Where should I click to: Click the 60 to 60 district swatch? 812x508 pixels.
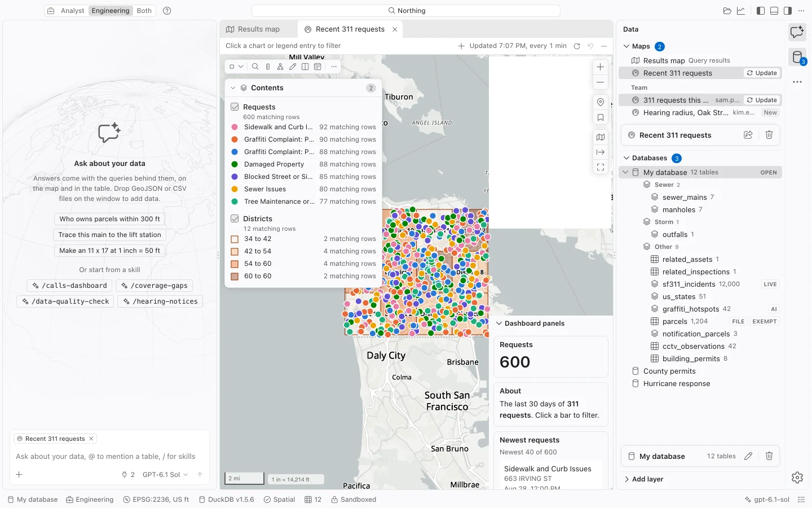point(235,276)
